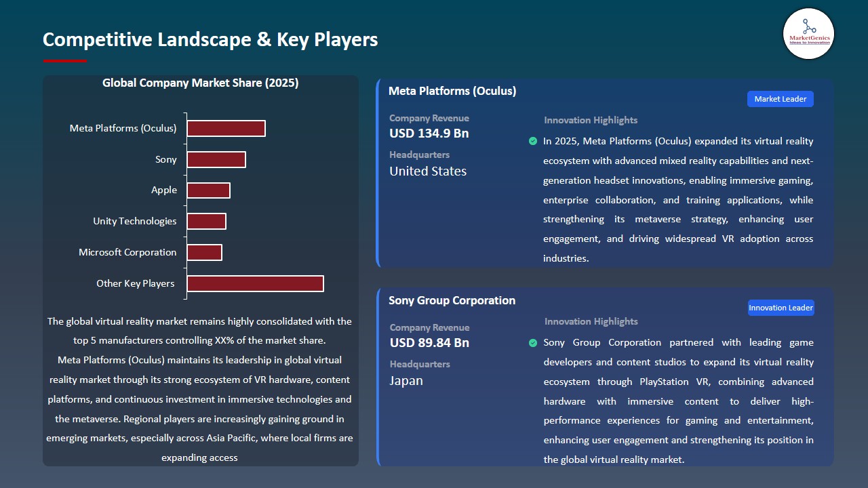Select the Meta Platforms (Oculus) bar in chart

pos(226,127)
